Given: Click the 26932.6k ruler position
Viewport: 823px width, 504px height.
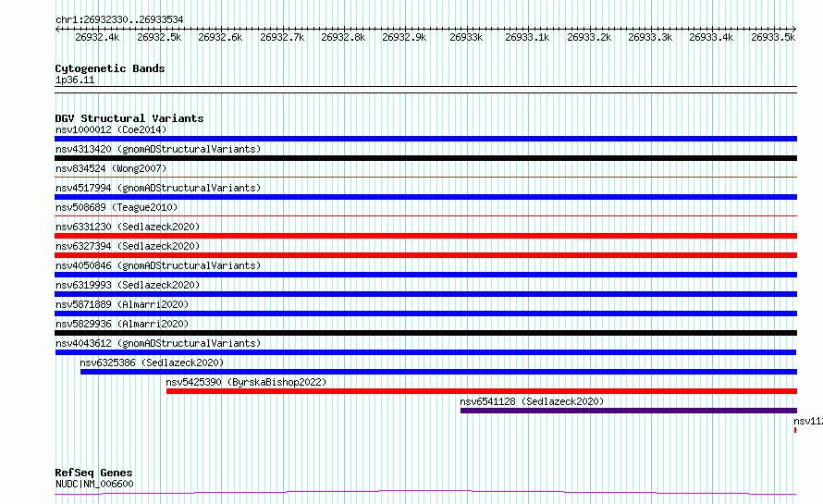Looking at the screenshot, I should (x=220, y=37).
